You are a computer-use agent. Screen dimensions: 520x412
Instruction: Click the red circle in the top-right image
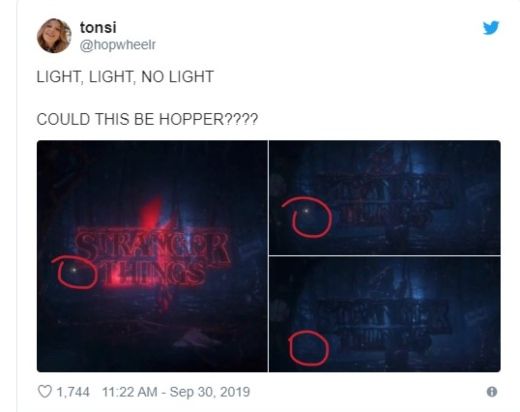click(x=309, y=217)
